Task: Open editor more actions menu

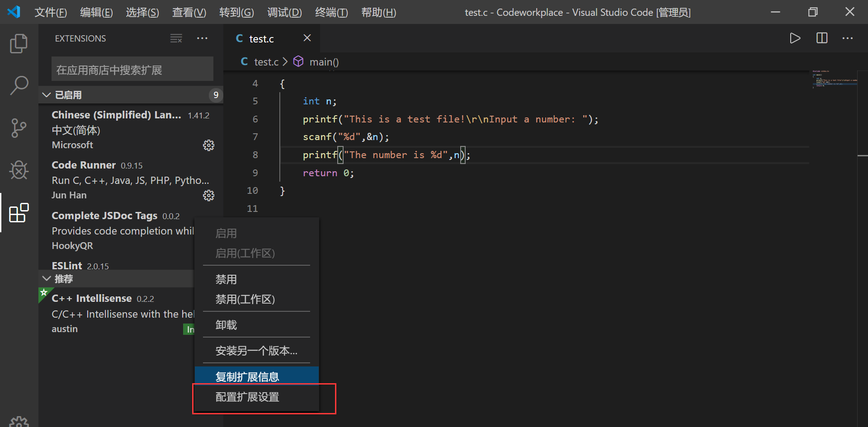Action: [x=848, y=38]
